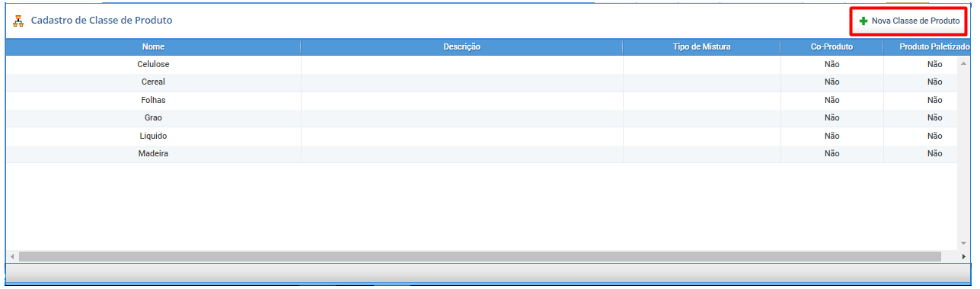The image size is (980, 289).
Task: Click Produto Paletizado Não in Madeira row
Action: (x=934, y=153)
